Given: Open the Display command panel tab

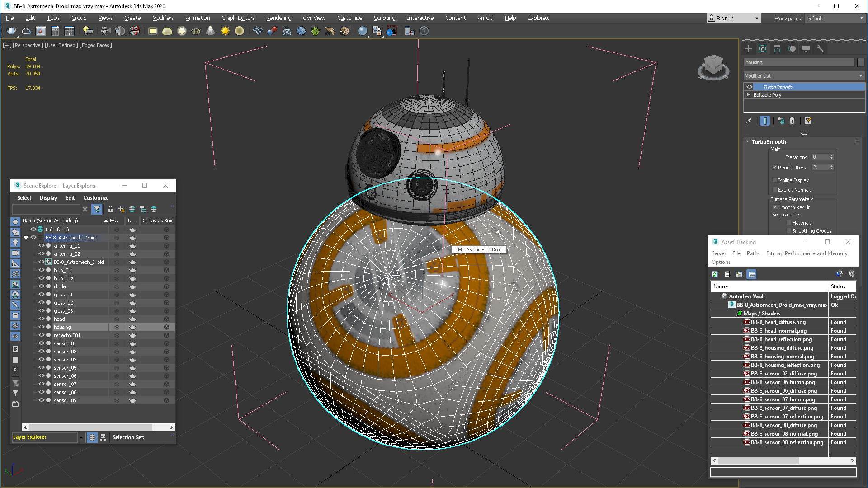Looking at the screenshot, I should click(806, 49).
